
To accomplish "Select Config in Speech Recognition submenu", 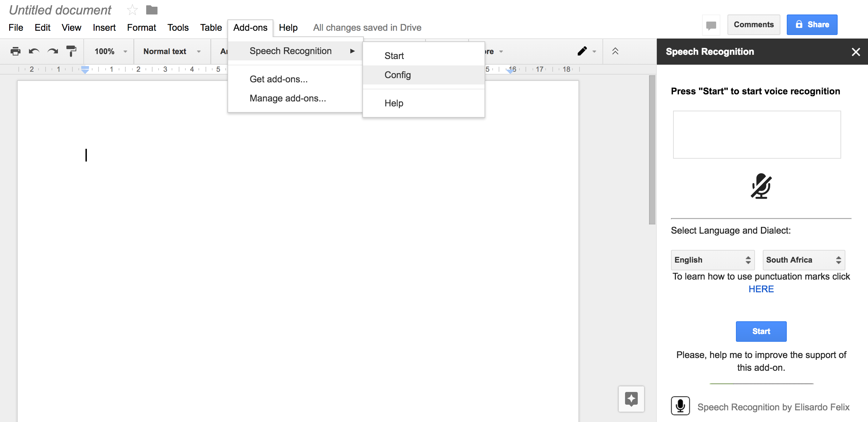I will click(x=398, y=75).
